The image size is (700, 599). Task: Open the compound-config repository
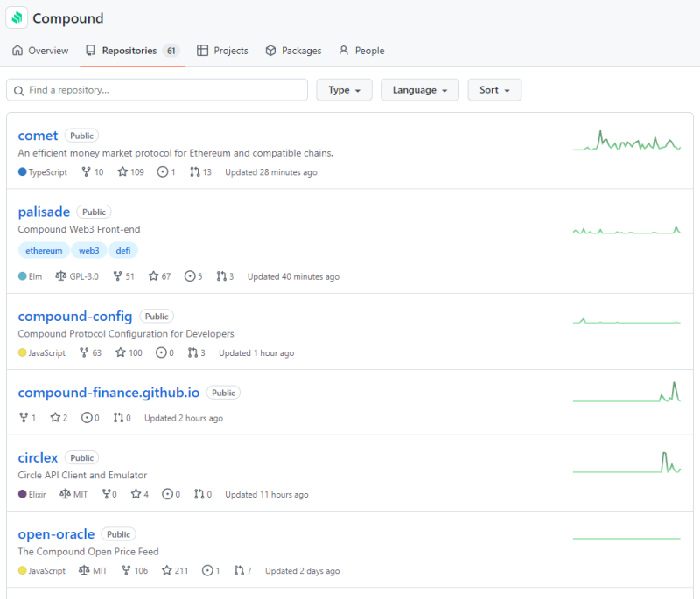tap(75, 317)
